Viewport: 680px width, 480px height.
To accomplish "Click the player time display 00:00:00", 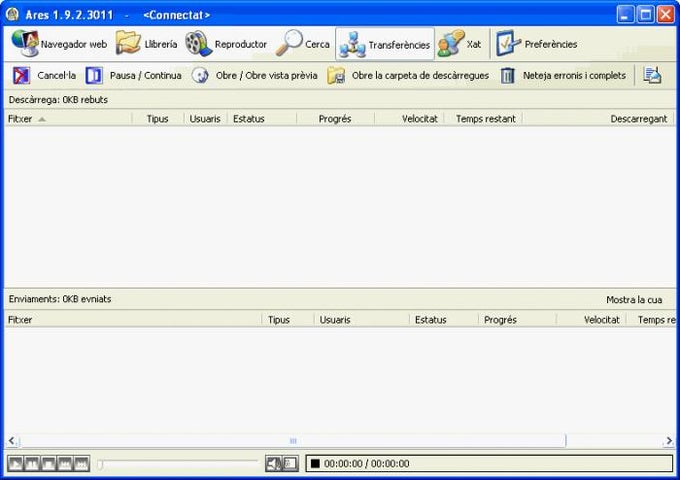I will pos(366,464).
